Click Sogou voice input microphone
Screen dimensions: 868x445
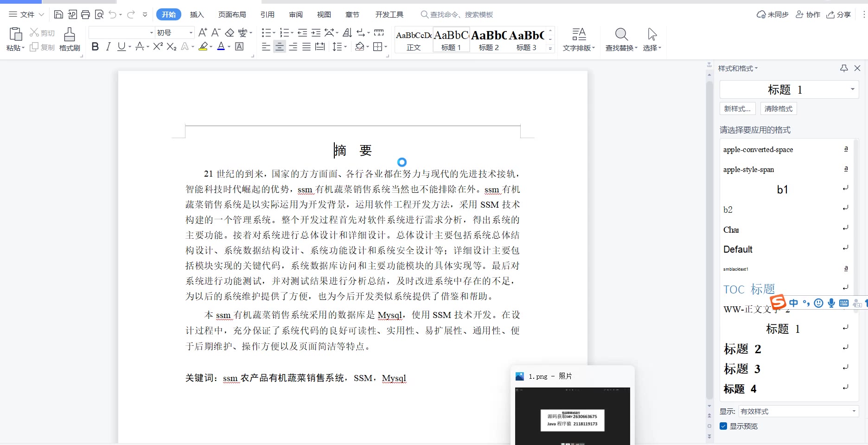(831, 303)
